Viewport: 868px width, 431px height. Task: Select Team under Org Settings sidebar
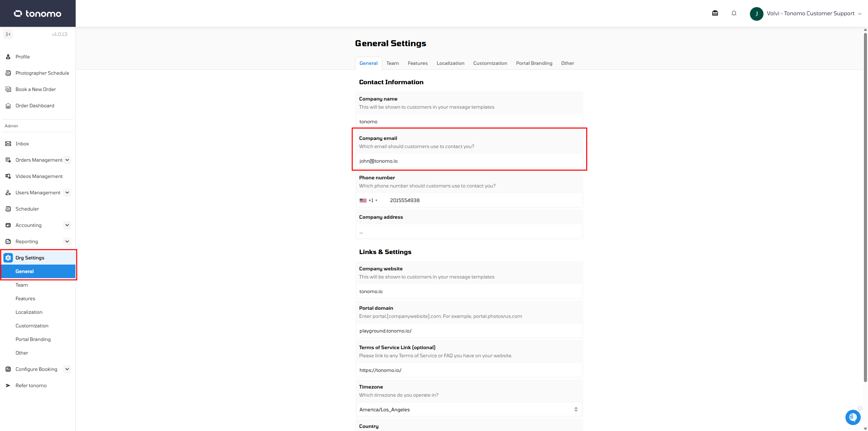point(22,285)
